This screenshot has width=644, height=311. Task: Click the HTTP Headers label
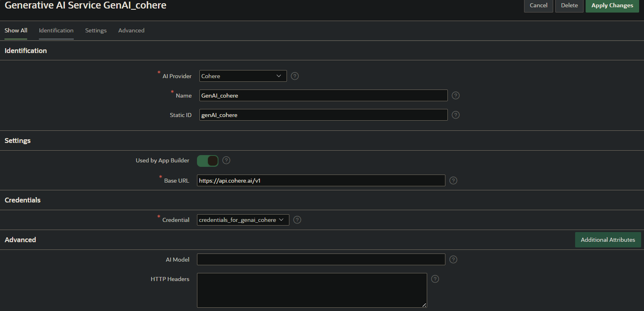coord(170,279)
